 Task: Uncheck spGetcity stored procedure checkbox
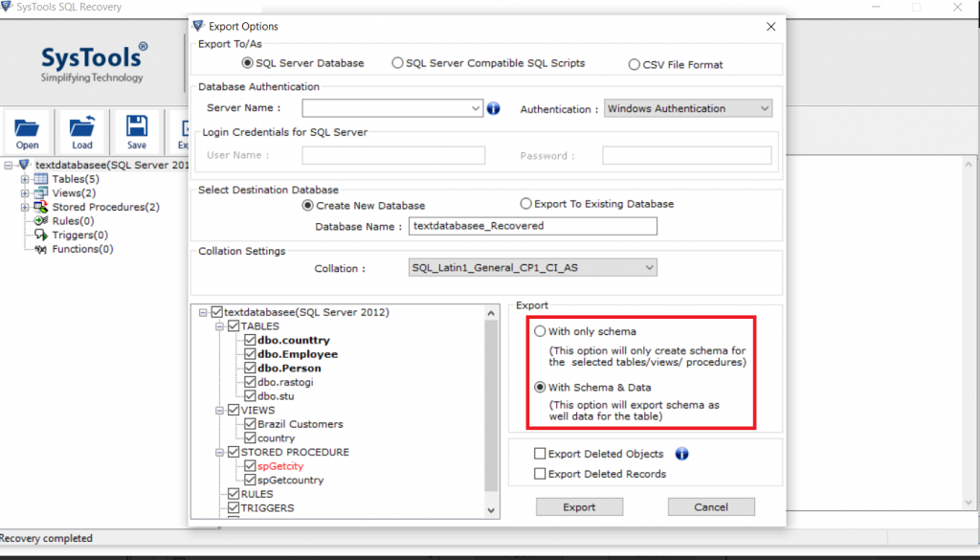pos(250,466)
